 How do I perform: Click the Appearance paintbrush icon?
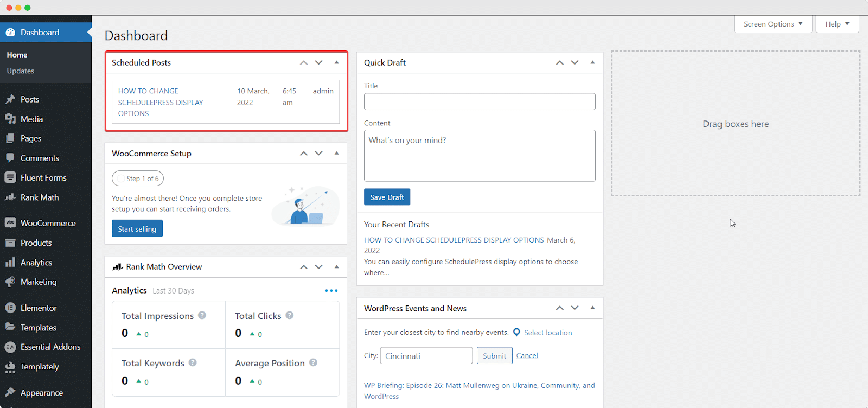10,392
